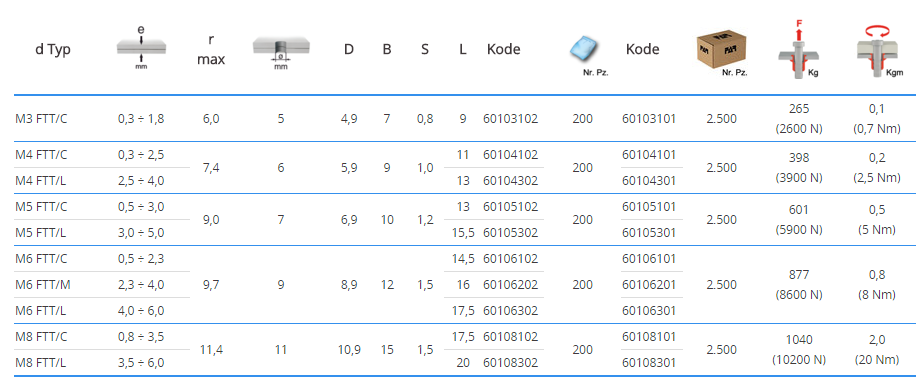This screenshot has height=380, width=921.
Task: Click product code 60103102
Action: pos(510,119)
